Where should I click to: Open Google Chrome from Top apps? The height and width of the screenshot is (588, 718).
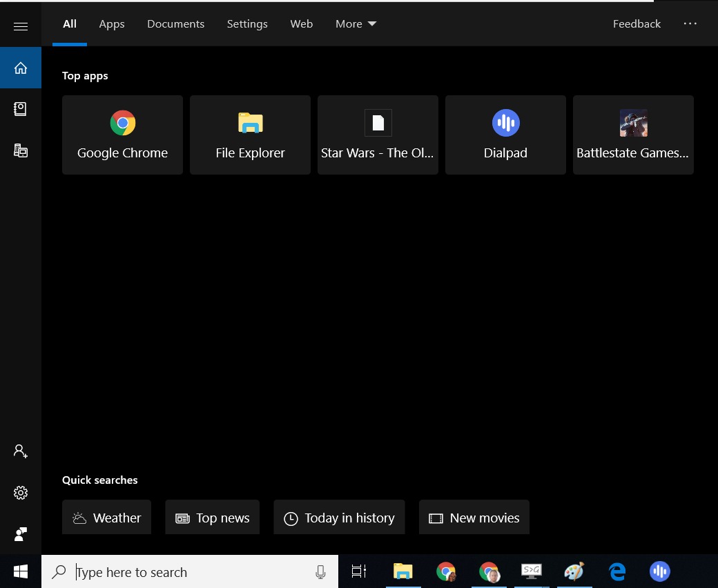point(122,135)
